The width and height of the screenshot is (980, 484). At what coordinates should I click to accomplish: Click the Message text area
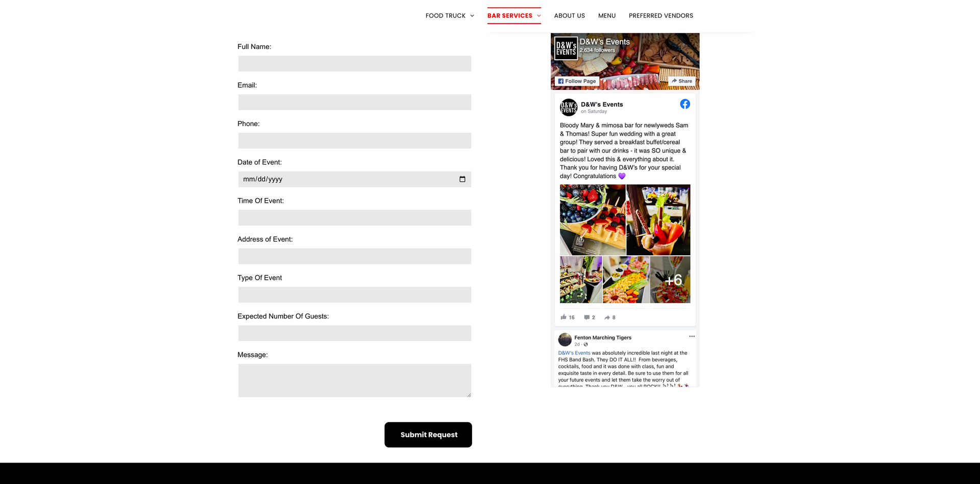(355, 380)
